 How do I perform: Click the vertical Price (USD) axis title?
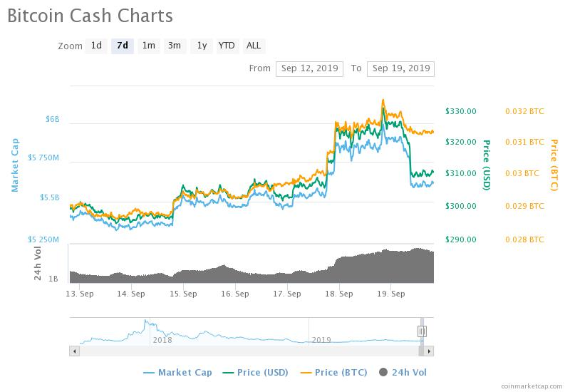pos(487,165)
